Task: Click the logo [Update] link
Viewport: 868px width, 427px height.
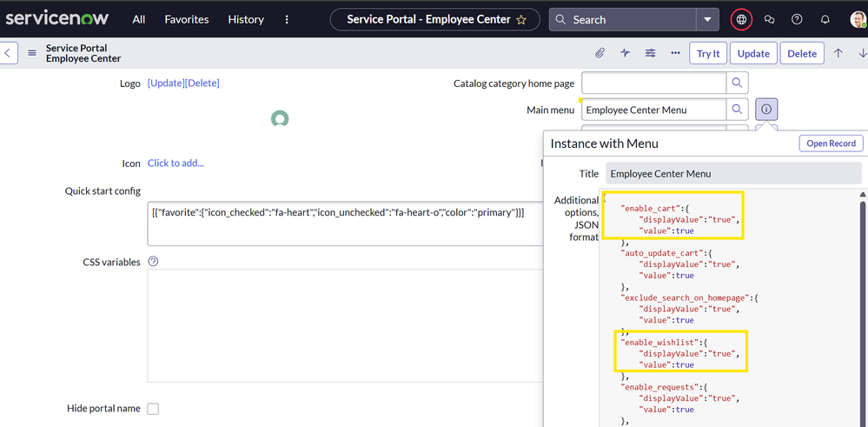Action: (165, 83)
